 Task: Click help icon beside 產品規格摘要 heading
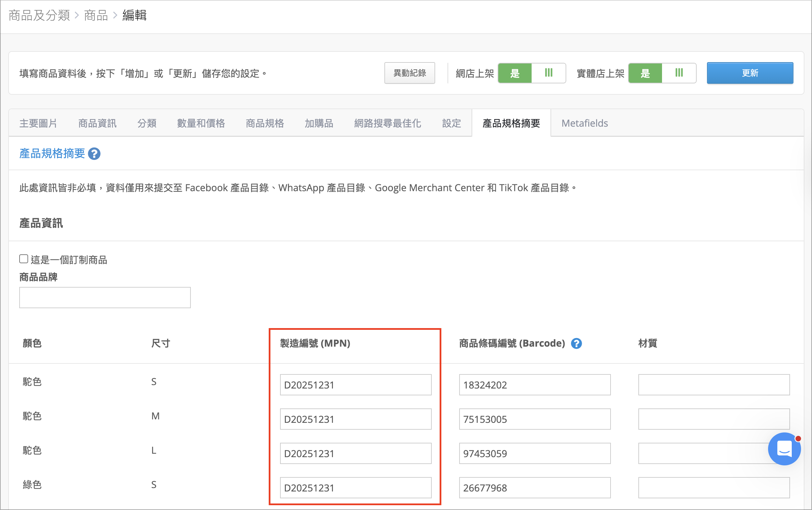[x=94, y=154]
